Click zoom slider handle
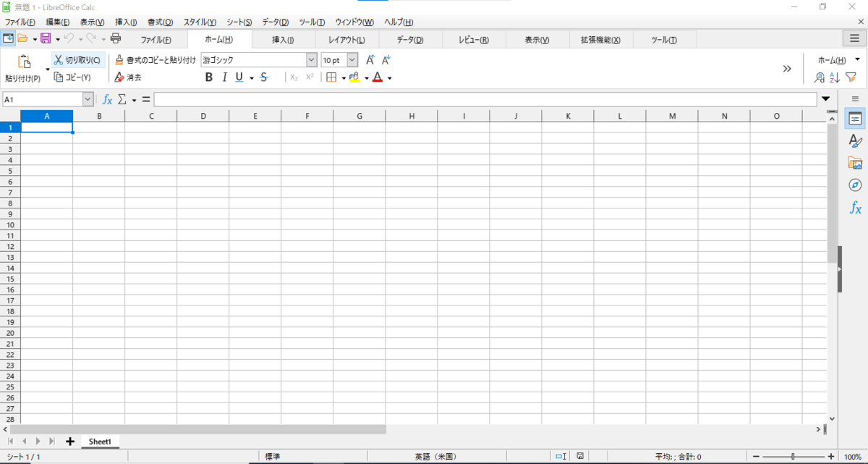Viewport: 868px width, 464px height. click(x=793, y=457)
